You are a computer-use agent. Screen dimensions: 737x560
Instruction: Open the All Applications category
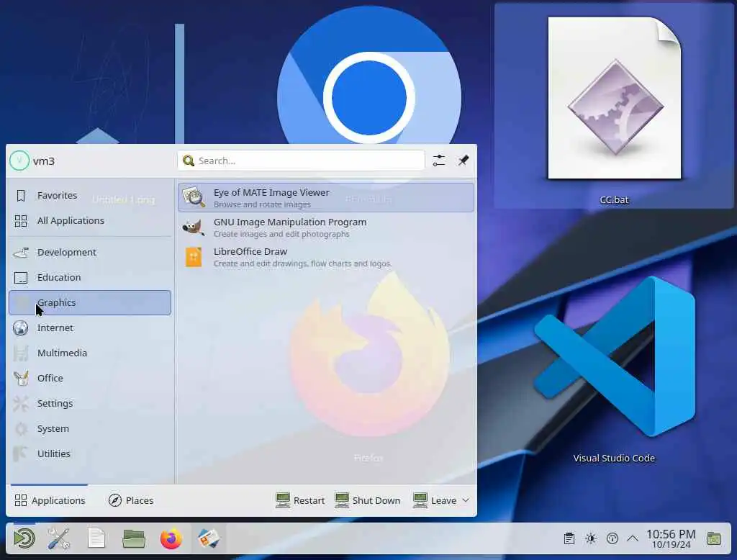[90, 220]
